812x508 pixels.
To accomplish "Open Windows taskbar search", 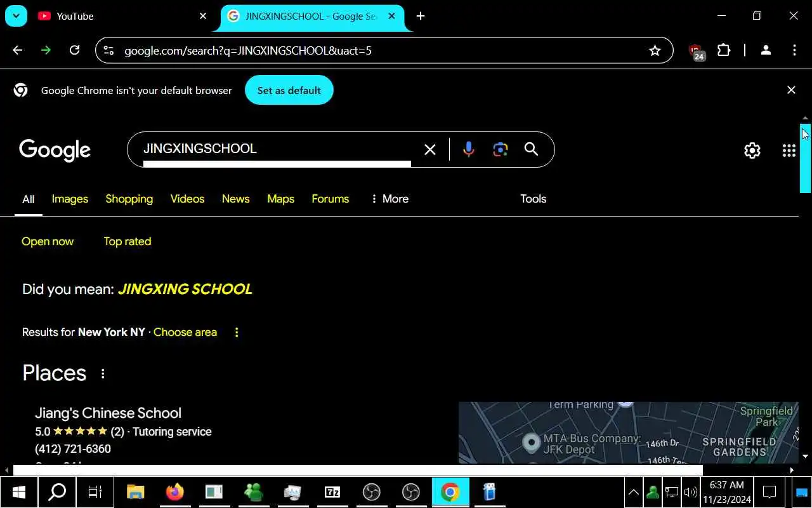I will (x=57, y=492).
